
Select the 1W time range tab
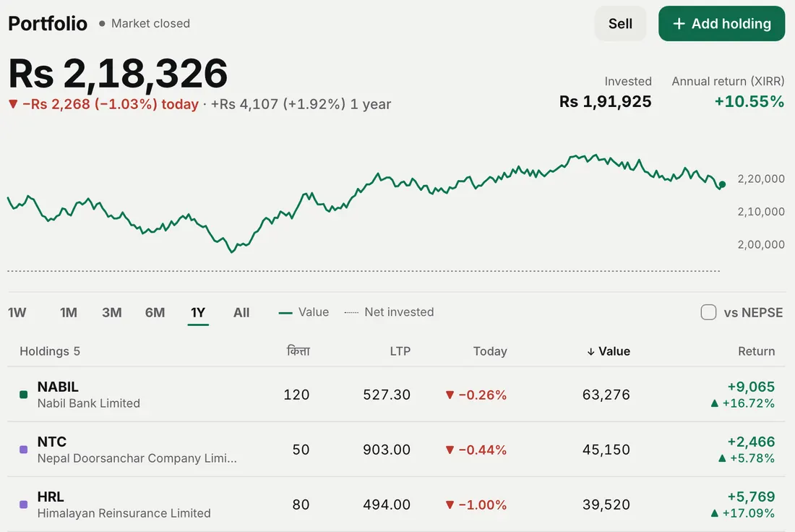tap(17, 312)
